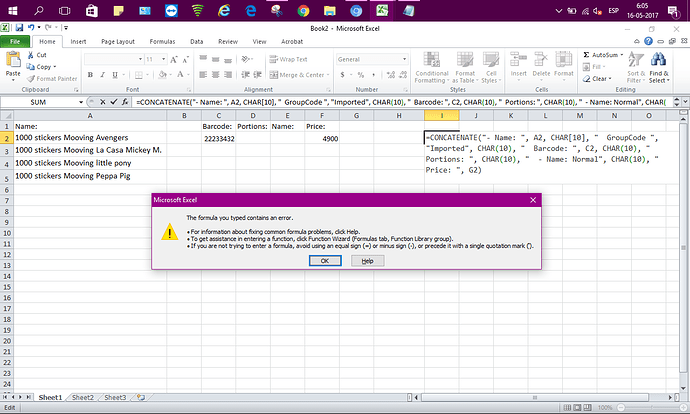The image size is (690, 414).
Task: Click the Paste icon in Clipboard group
Action: point(13,60)
